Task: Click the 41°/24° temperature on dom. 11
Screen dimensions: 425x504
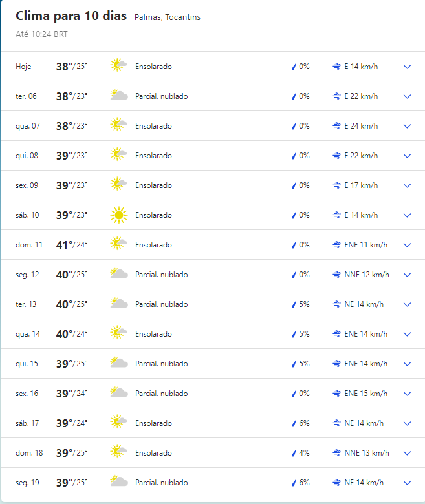Action: [72, 245]
